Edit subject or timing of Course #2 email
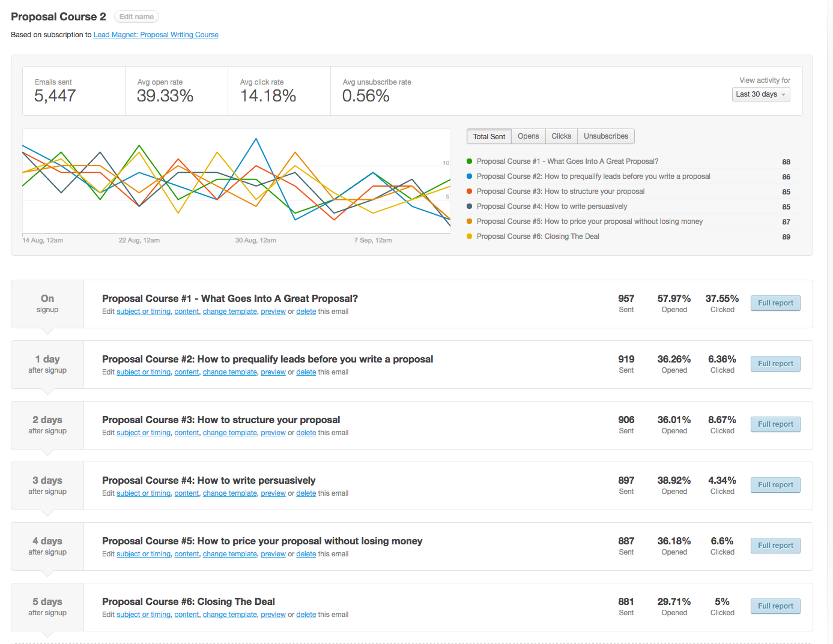The image size is (833, 644). [144, 372]
